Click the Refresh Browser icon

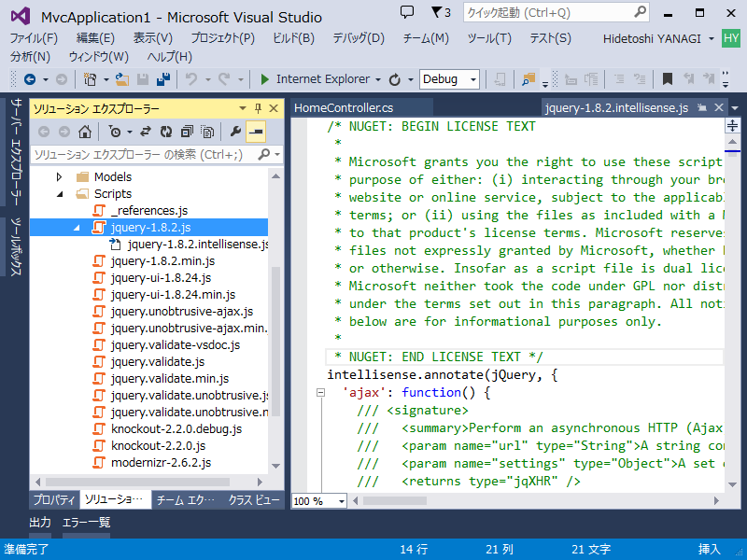tap(394, 79)
